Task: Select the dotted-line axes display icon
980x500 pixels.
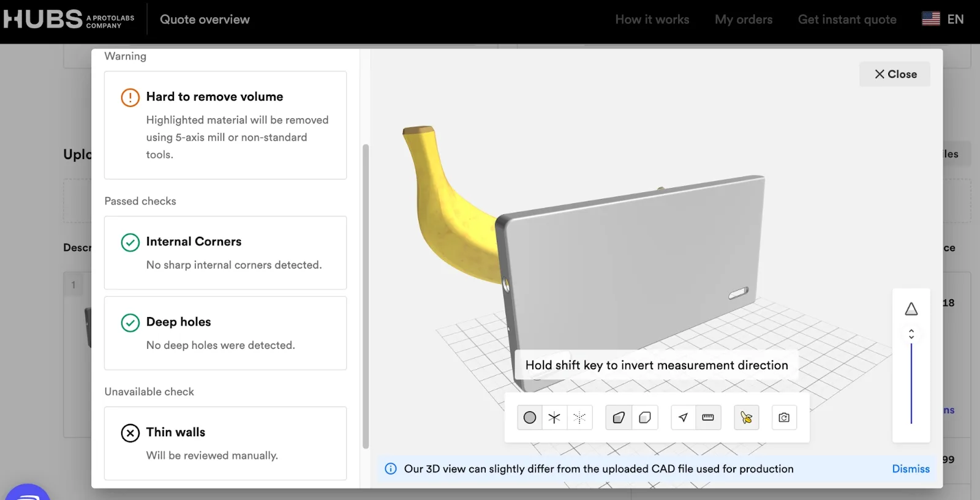Action: pyautogui.click(x=579, y=417)
